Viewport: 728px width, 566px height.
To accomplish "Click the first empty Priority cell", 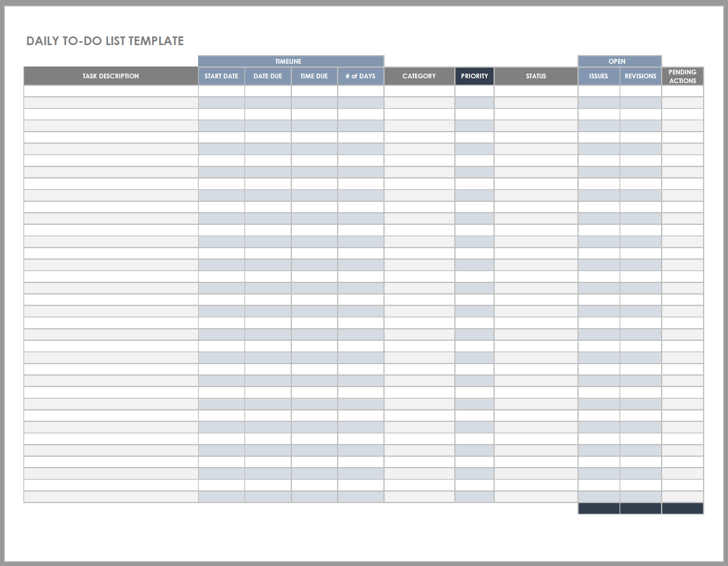I will (474, 91).
